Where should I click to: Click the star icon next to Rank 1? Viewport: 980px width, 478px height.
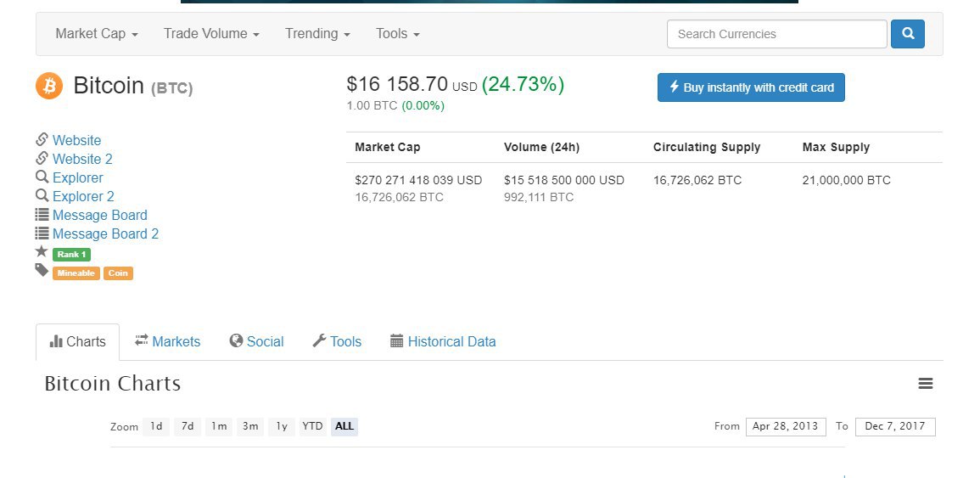coord(42,251)
